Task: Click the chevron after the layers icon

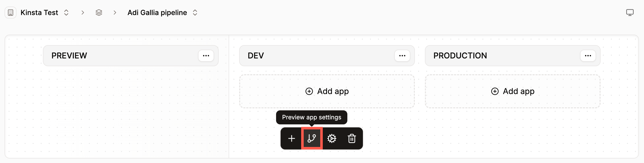Action: tap(115, 12)
